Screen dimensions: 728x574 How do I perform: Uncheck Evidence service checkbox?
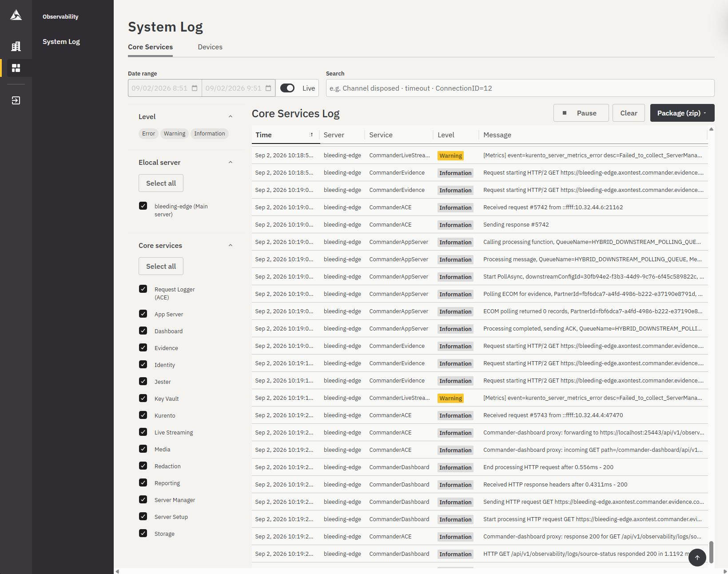(x=143, y=347)
